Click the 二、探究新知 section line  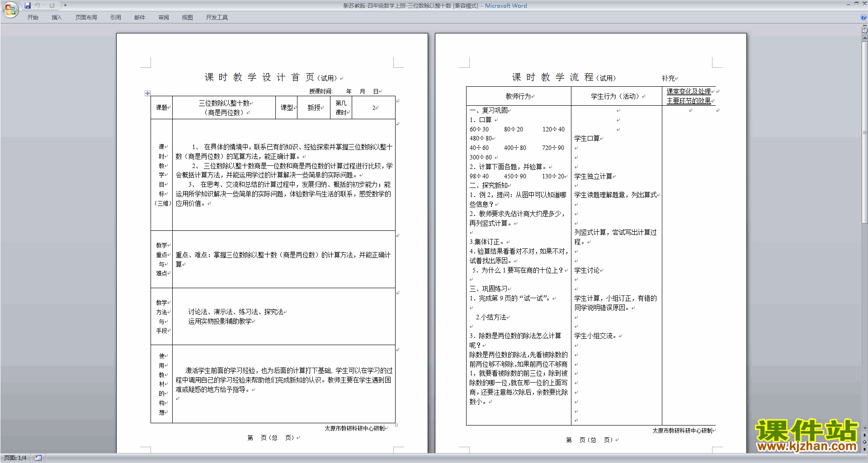pyautogui.click(x=488, y=185)
